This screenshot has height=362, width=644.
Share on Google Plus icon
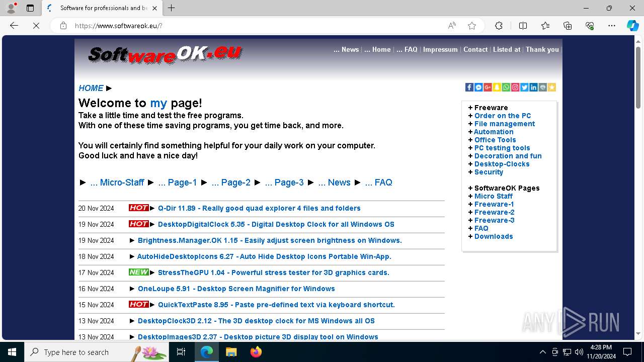(488, 87)
